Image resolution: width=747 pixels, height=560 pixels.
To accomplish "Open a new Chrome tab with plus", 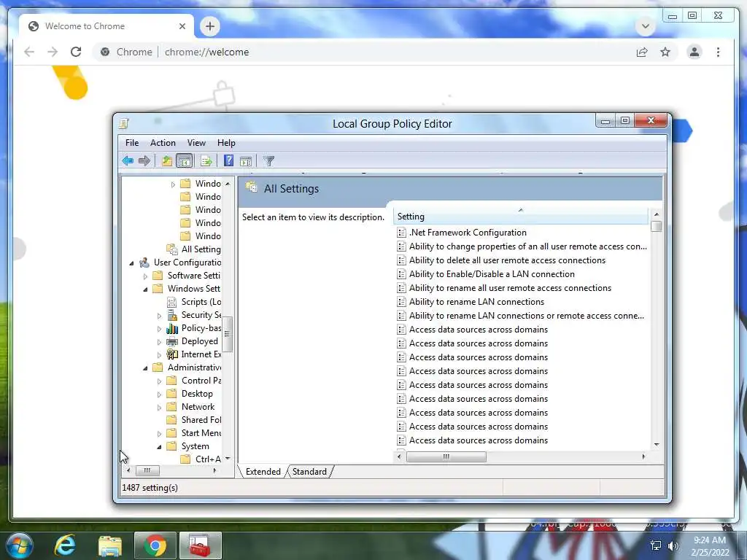I will point(209,26).
